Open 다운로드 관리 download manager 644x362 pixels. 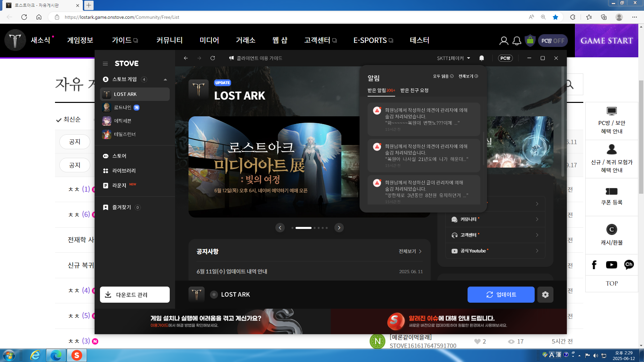pos(135,295)
